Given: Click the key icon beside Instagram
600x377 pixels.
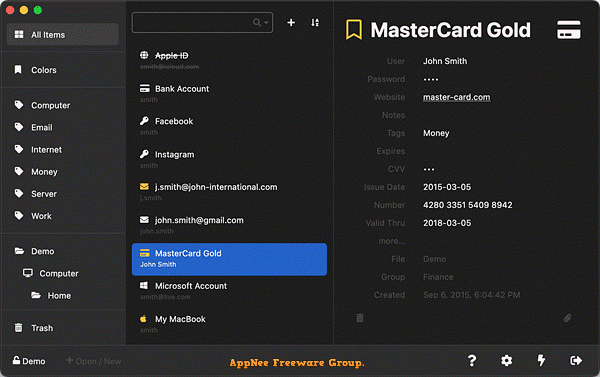Looking at the screenshot, I should [x=144, y=154].
